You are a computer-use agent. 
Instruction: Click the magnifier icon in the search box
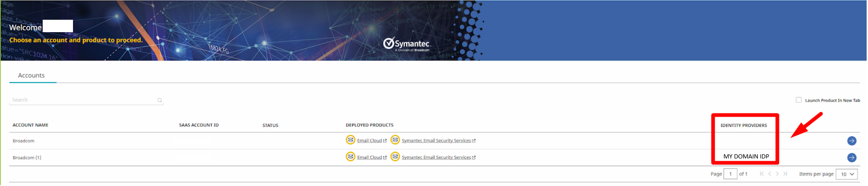tap(160, 100)
